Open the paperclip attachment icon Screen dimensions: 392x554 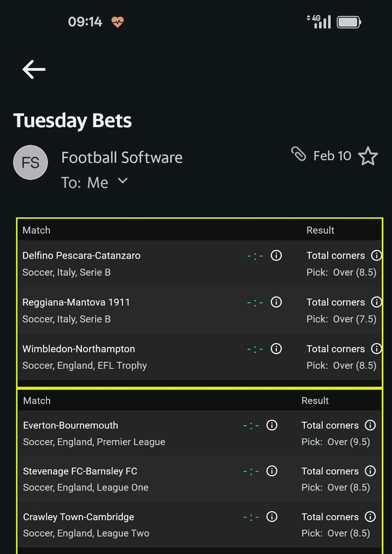(299, 154)
